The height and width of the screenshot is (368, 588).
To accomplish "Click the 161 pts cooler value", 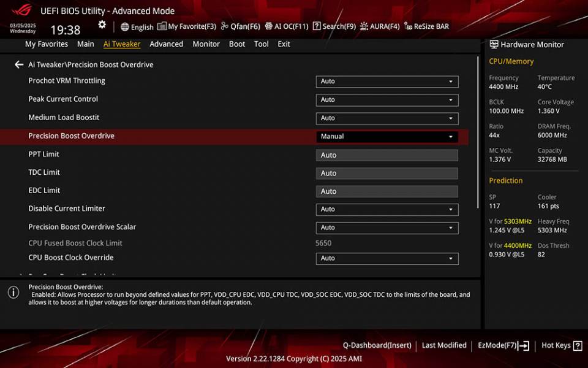I will pos(548,206).
